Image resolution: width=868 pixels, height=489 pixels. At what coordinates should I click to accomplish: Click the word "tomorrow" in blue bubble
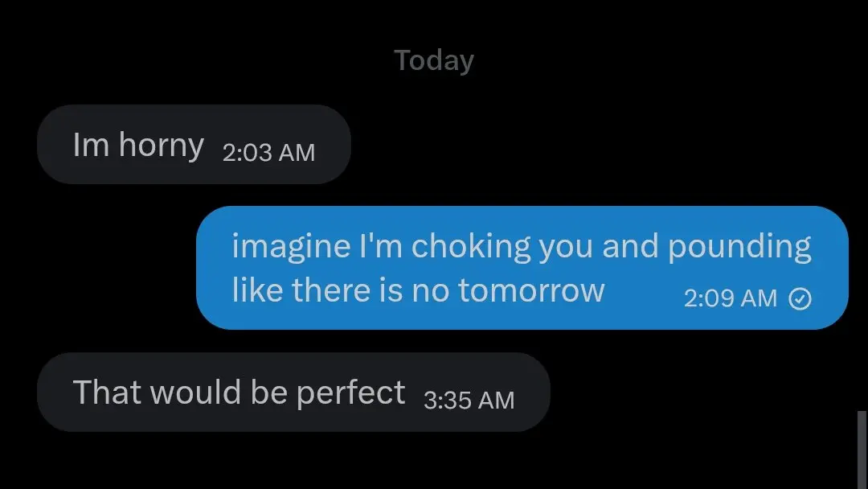531,290
